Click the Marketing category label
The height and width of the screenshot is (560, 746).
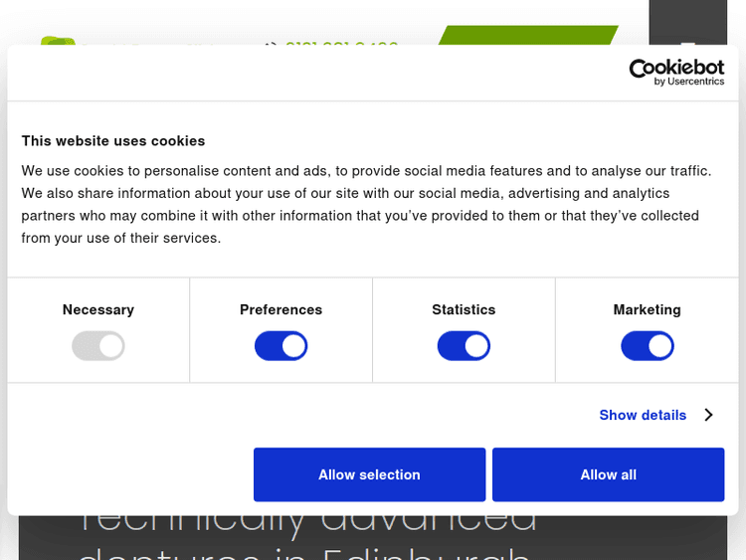648,309
